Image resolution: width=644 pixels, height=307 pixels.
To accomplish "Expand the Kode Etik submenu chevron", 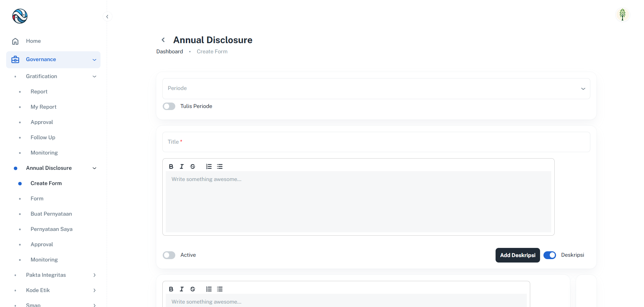I will point(94,290).
